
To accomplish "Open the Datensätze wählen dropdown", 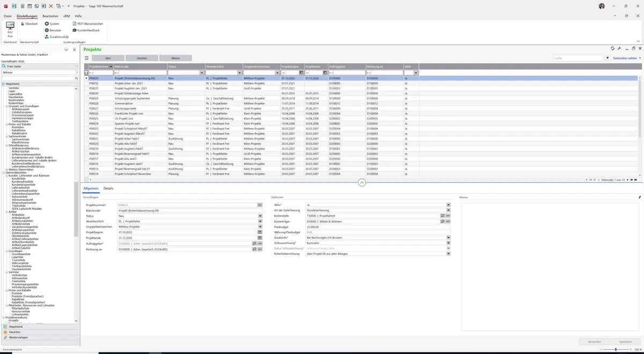I will (627, 58).
